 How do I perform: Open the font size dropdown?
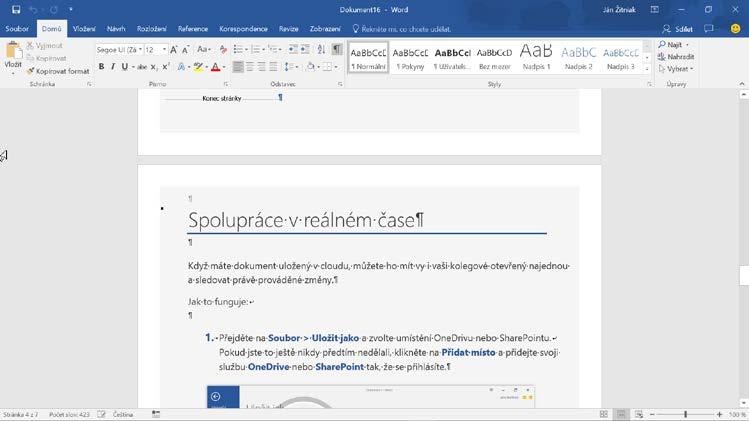coord(164,50)
